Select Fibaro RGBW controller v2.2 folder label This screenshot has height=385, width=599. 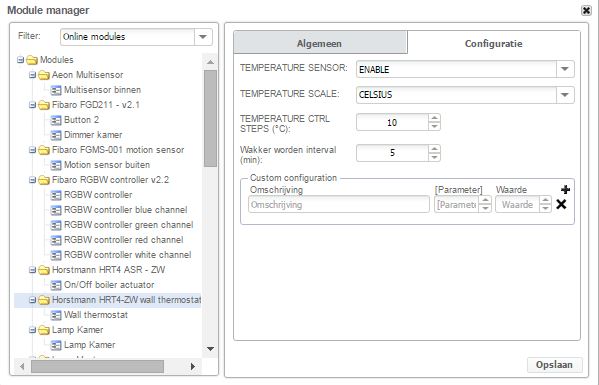(x=110, y=180)
